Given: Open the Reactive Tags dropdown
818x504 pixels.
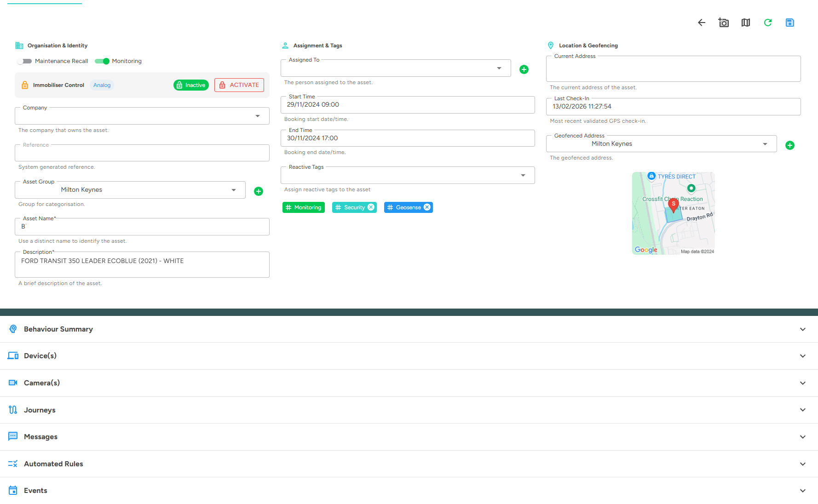Looking at the screenshot, I should [x=408, y=175].
